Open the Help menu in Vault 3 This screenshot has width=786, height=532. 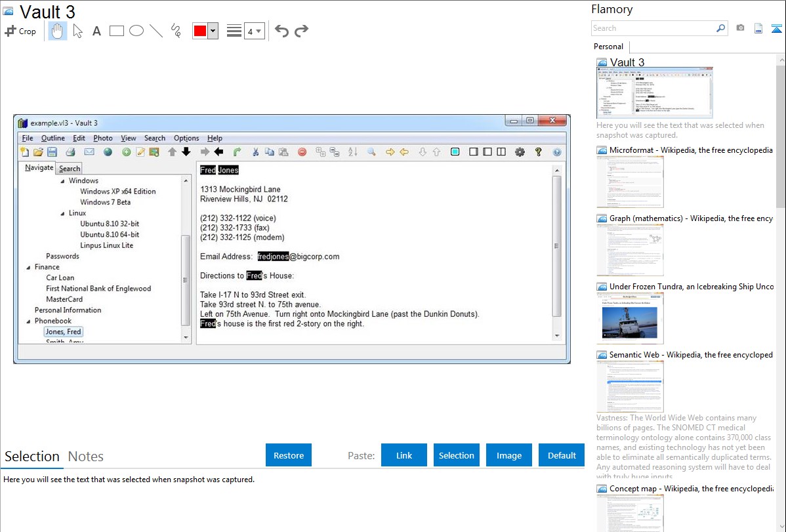pyautogui.click(x=215, y=138)
